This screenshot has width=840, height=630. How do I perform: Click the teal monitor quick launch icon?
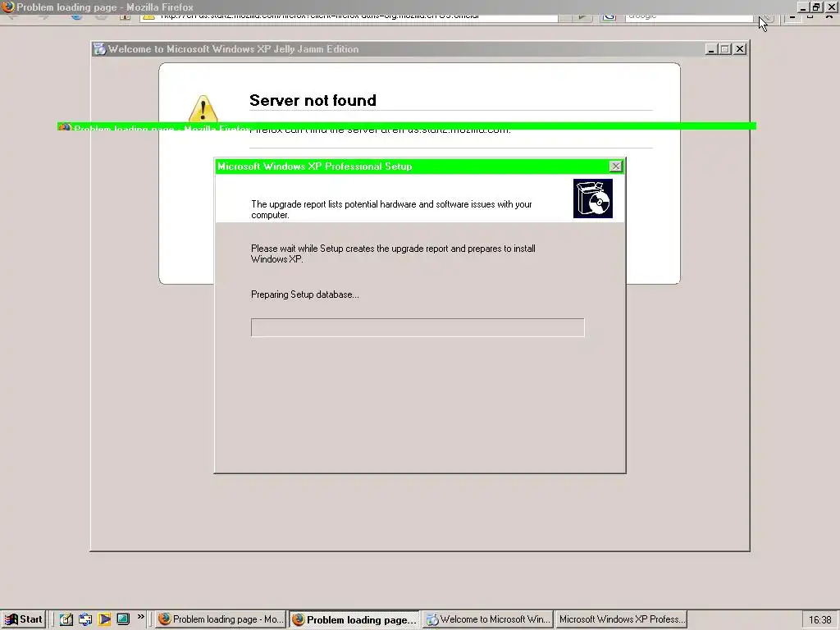pyautogui.click(x=123, y=619)
